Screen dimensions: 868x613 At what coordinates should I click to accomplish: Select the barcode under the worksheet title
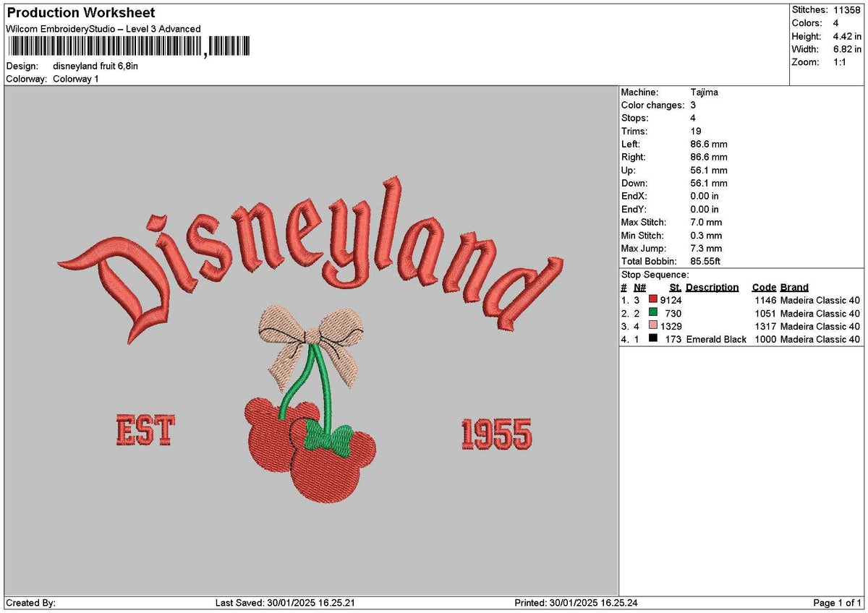click(129, 48)
